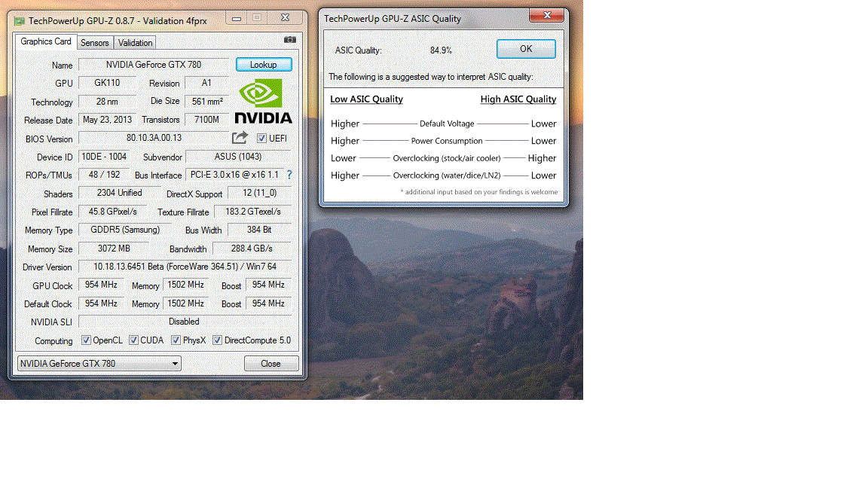This screenshot has height=488, width=868.
Task: Click the BIOS Version field 80.10.3A.00.13
Action: click(154, 138)
